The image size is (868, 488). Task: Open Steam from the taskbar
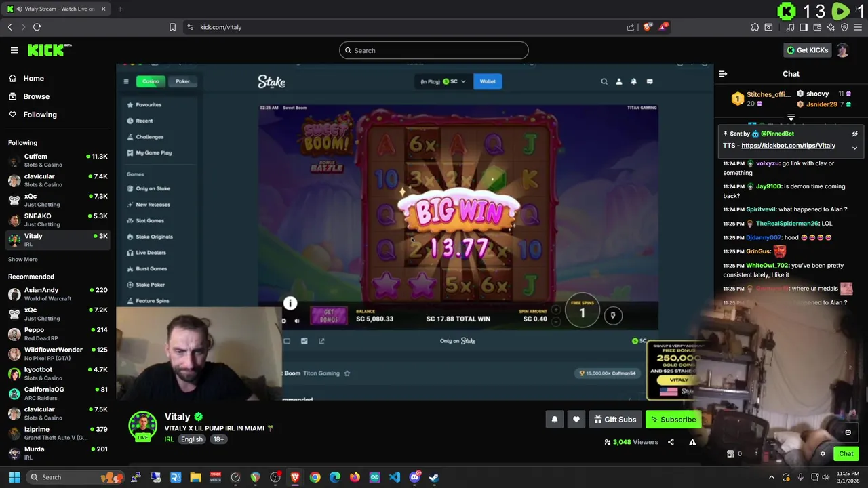click(434, 477)
